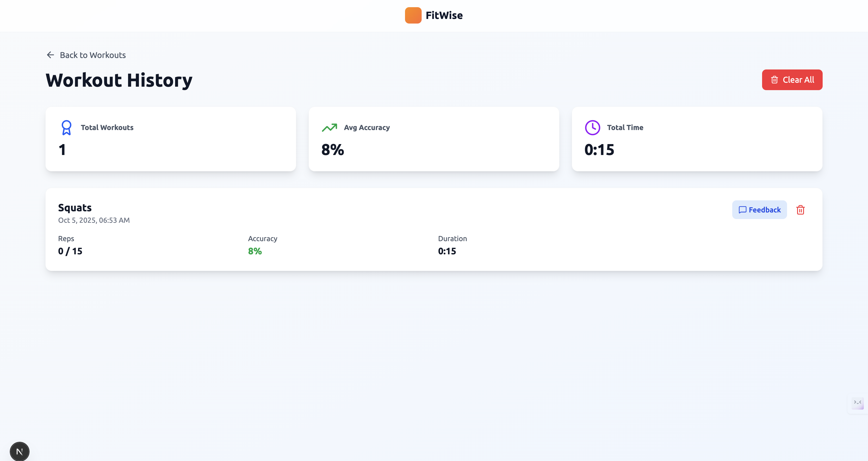Screen dimensions: 868x461
Task: Click the green Accuracy 8% in Squats
Action: pos(255,251)
